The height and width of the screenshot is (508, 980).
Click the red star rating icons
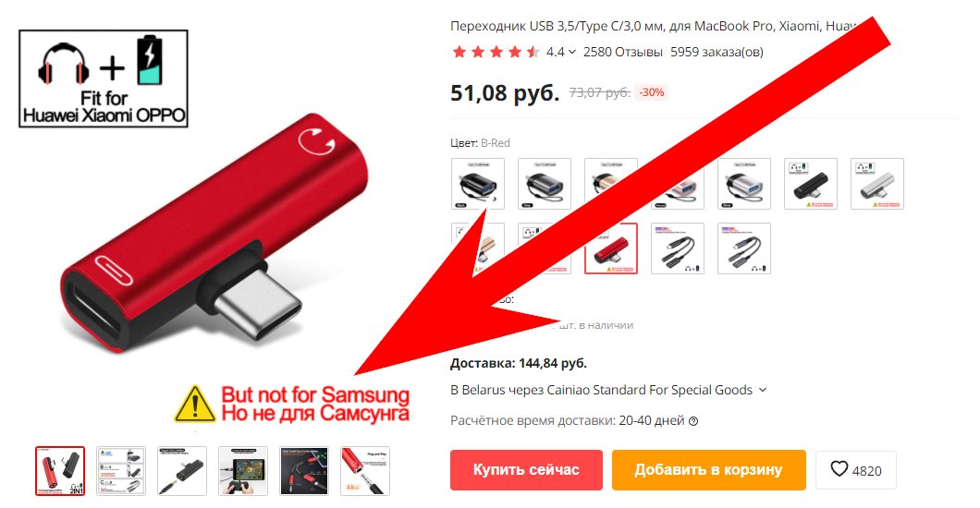coord(495,52)
